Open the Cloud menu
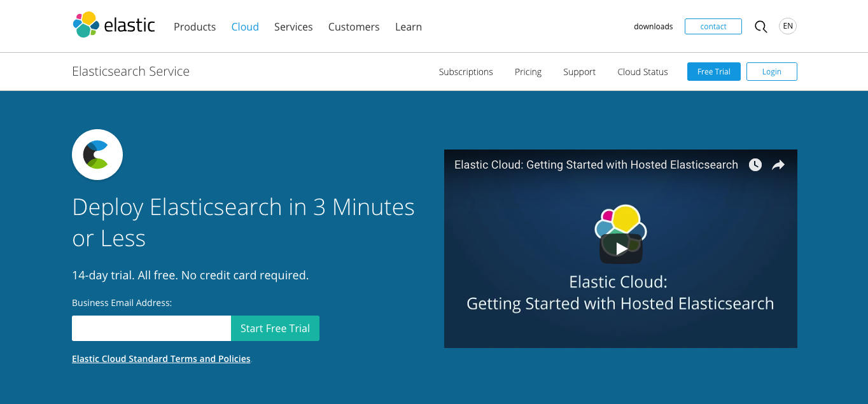The image size is (868, 404). coord(245,27)
